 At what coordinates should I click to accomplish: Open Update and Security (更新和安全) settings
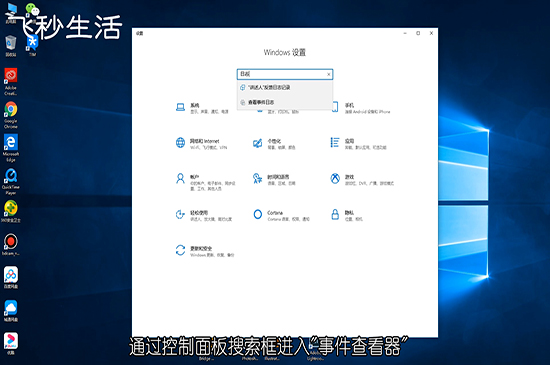[x=204, y=251]
